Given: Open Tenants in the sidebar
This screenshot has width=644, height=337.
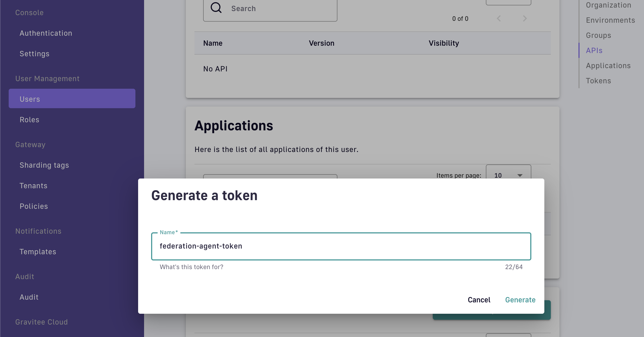Looking at the screenshot, I should 33,186.
